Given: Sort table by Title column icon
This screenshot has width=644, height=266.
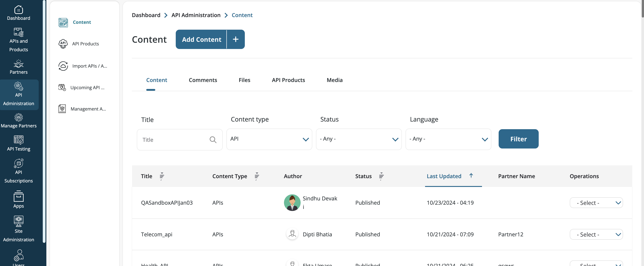Looking at the screenshot, I should coord(162,176).
